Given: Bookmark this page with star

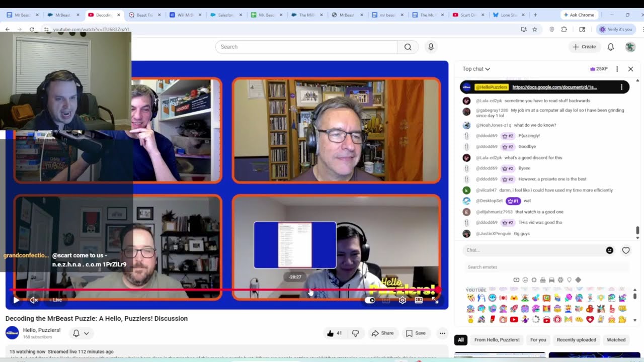Looking at the screenshot, I should [x=535, y=29].
